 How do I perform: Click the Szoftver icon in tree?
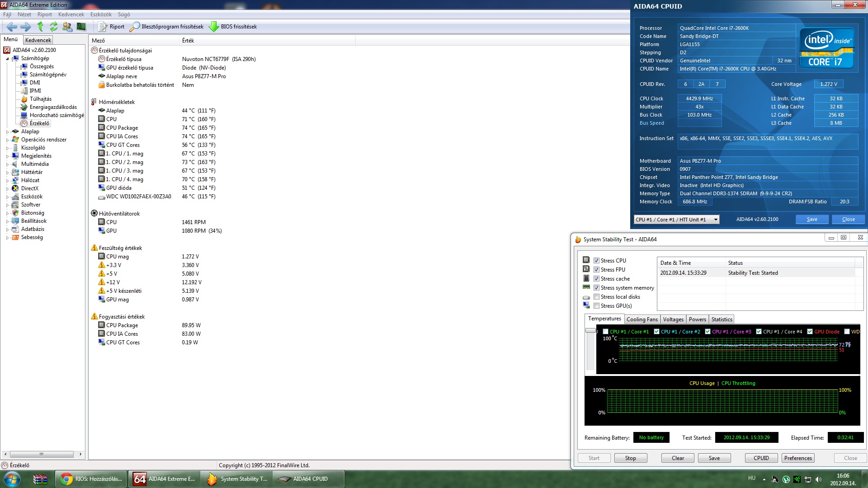15,205
